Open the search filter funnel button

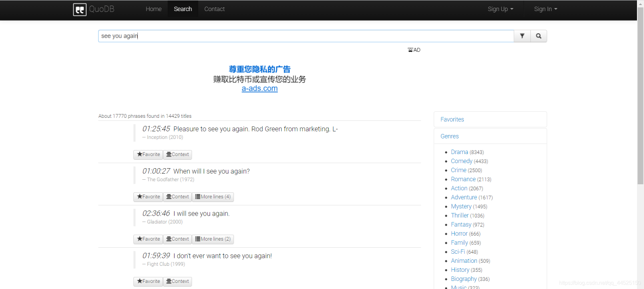click(x=522, y=36)
